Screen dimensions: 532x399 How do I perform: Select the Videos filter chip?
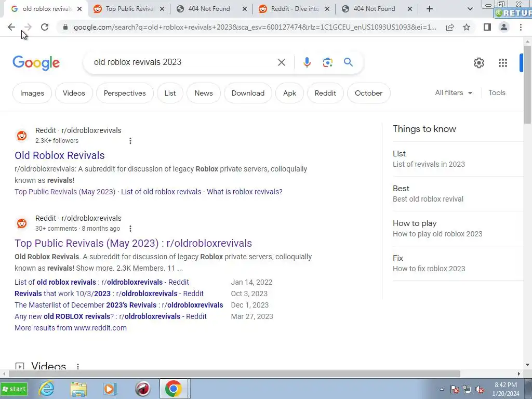(x=74, y=93)
